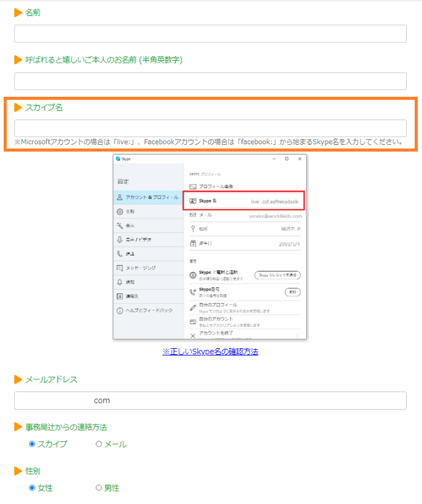The height and width of the screenshot is (504, 422).
Task: Select the スカイプ contact method radio button
Action: point(32,444)
